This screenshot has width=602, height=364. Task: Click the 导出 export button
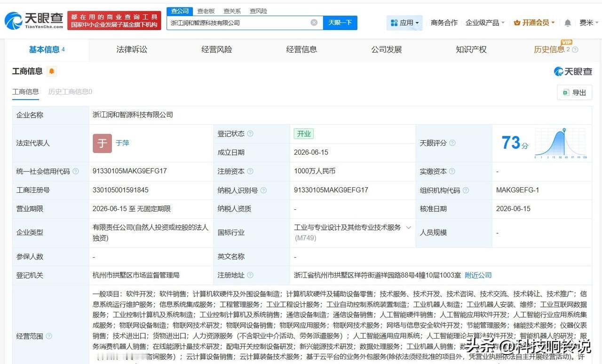point(574,93)
